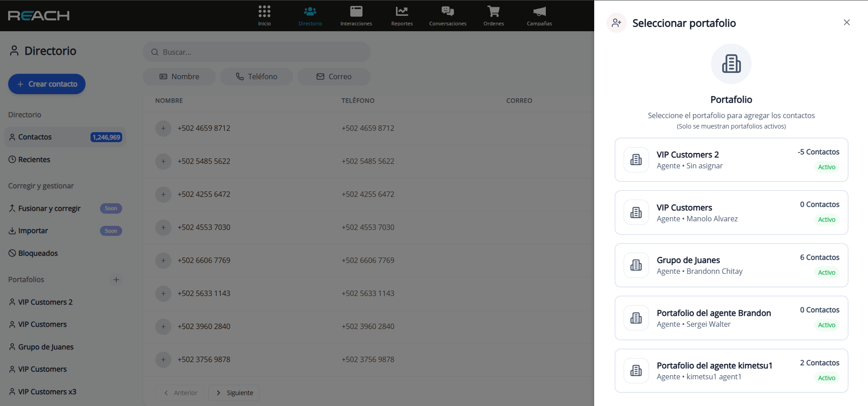Open Bloqueados in the sidebar
Viewport: 868px width, 406px height.
pyautogui.click(x=38, y=253)
